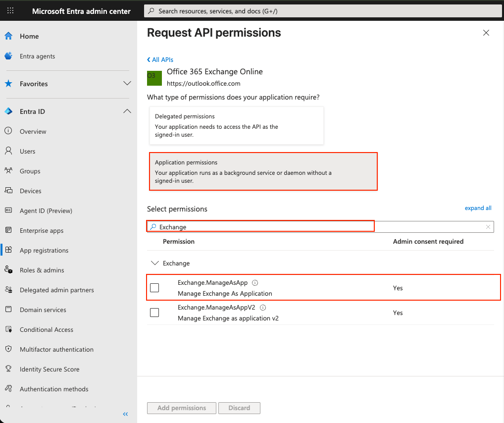Click the Entra agents icon
Screen dimensions: 504x423
click(x=9, y=56)
